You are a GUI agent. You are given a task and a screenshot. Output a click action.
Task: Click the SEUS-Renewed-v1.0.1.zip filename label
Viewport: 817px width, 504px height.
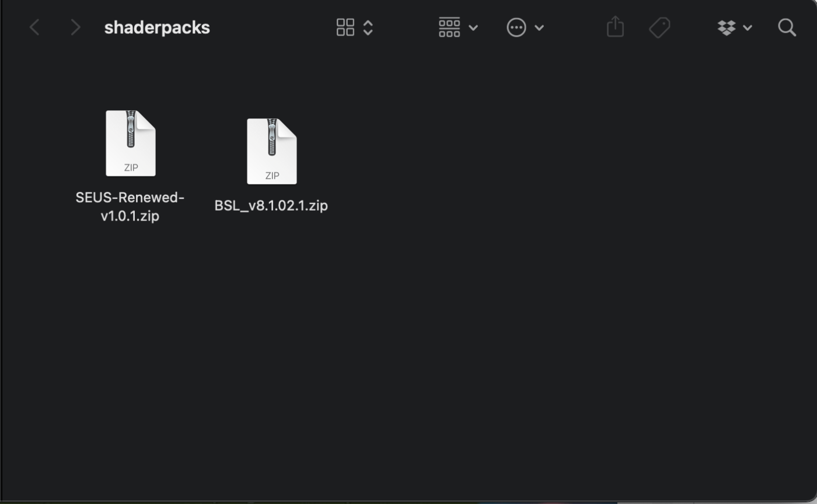pyautogui.click(x=130, y=206)
